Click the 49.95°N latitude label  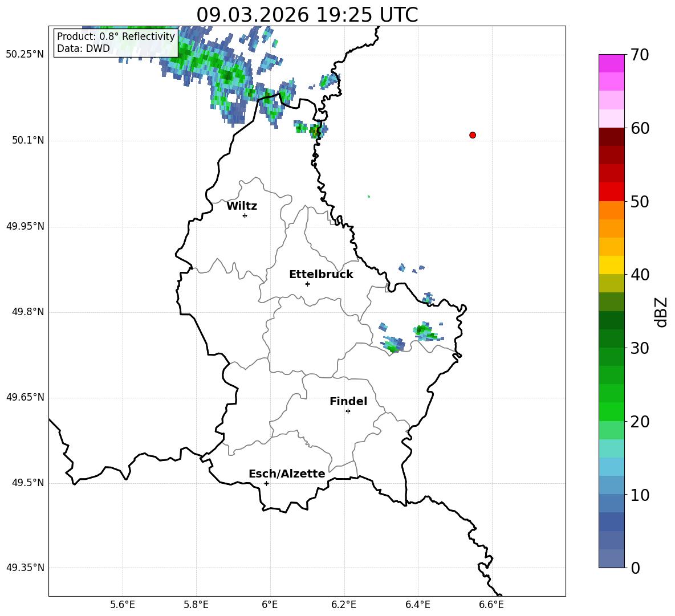[25, 226]
